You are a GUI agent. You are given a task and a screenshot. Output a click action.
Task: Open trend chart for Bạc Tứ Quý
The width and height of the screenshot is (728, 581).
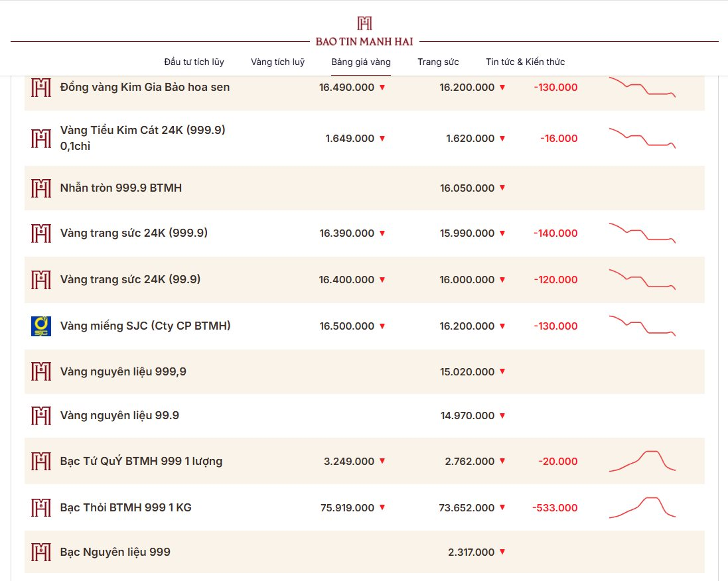(x=642, y=461)
